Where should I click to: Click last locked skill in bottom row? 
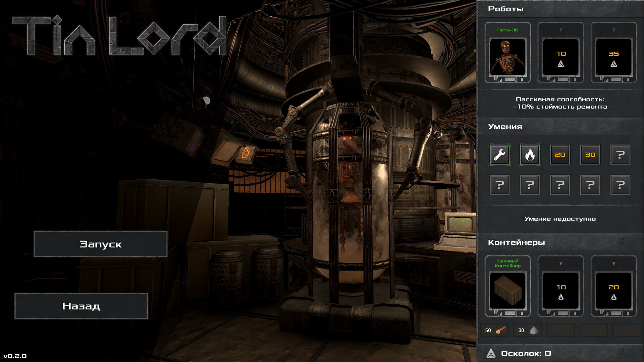(x=620, y=185)
